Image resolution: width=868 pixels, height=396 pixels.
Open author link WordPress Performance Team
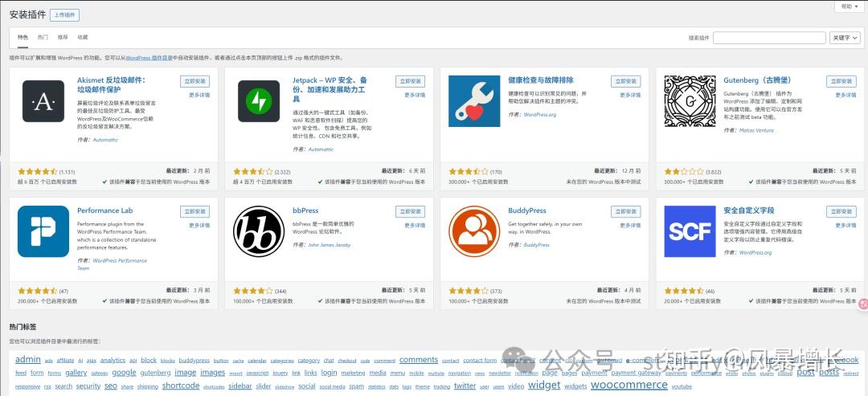pyautogui.click(x=113, y=263)
